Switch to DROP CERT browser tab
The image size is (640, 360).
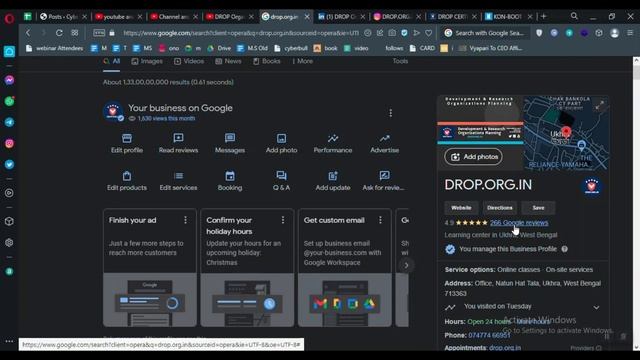click(452, 17)
